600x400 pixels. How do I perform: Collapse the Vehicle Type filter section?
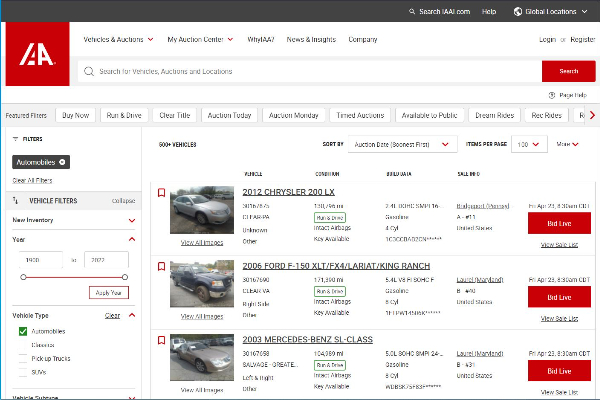click(x=132, y=315)
